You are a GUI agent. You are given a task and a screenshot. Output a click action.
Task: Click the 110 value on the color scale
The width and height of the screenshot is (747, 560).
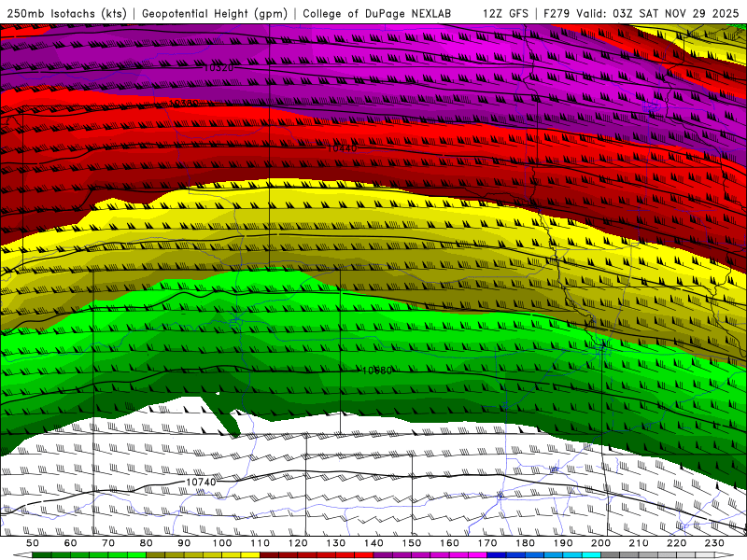[260, 543]
